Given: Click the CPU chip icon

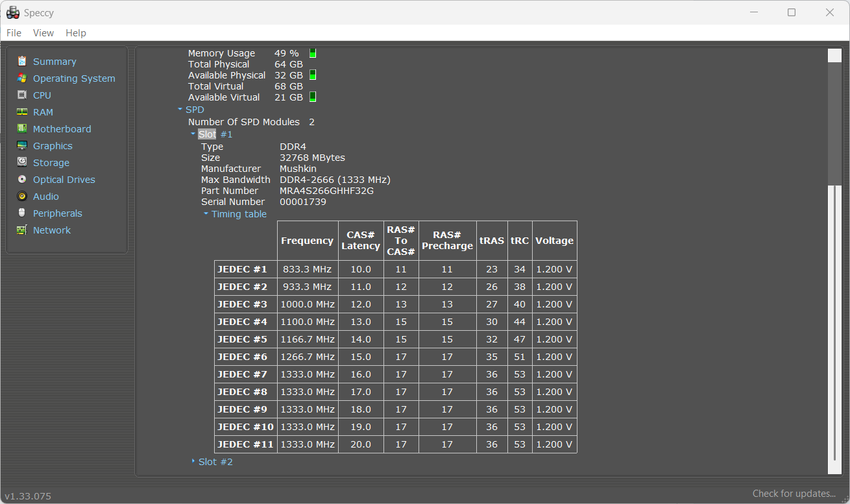Looking at the screenshot, I should pyautogui.click(x=22, y=95).
